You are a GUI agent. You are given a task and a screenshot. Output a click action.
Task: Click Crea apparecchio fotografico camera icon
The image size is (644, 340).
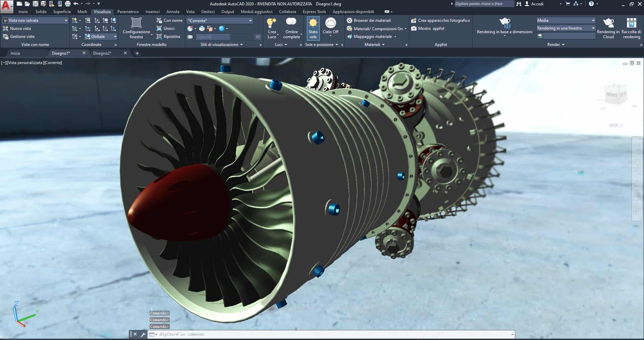pyautogui.click(x=414, y=20)
